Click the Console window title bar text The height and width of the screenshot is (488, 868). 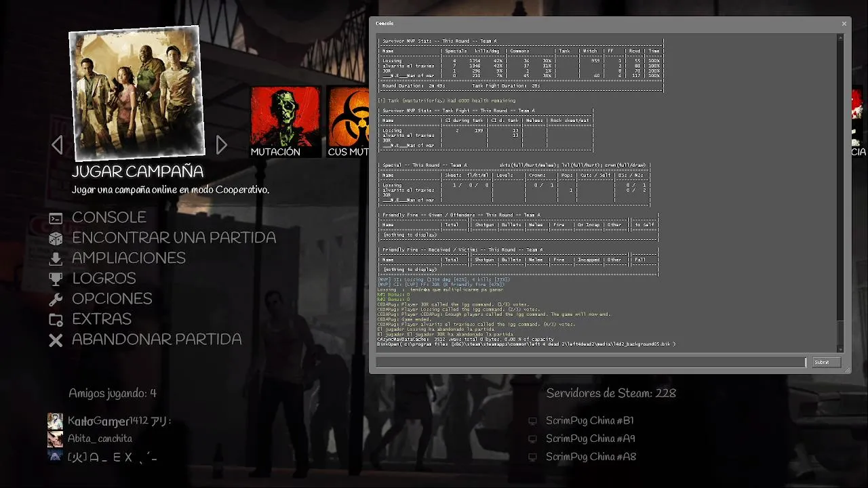tap(384, 24)
